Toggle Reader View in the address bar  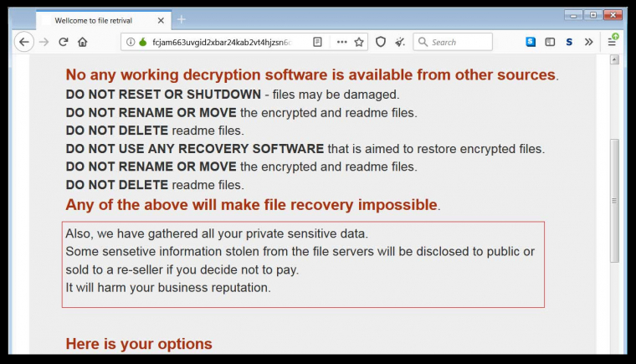[x=317, y=42]
